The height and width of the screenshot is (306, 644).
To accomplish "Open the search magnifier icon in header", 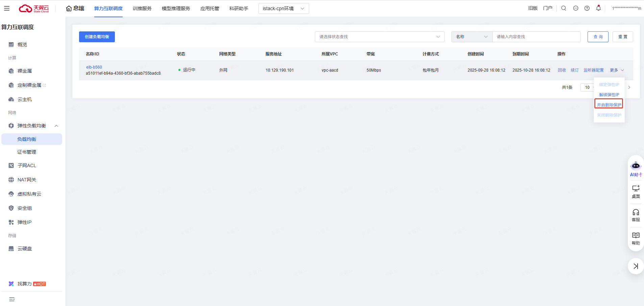I will pos(564,8).
